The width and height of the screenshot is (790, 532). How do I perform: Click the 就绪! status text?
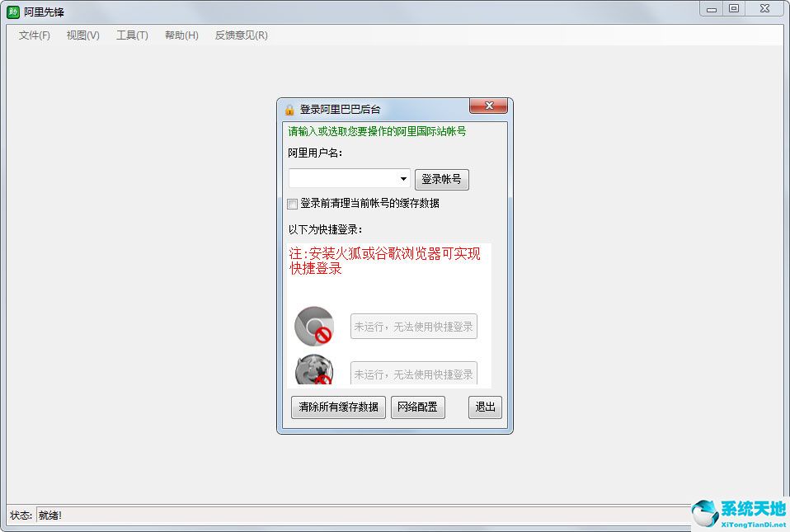click(x=49, y=516)
